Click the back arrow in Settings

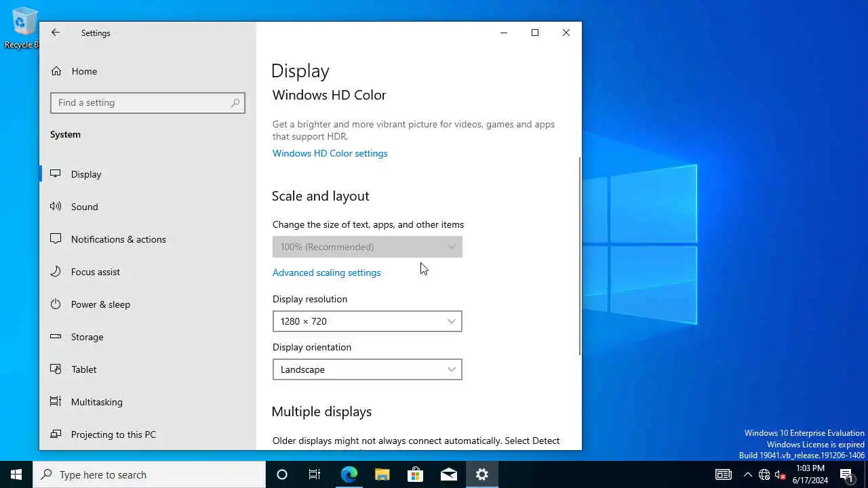(56, 33)
